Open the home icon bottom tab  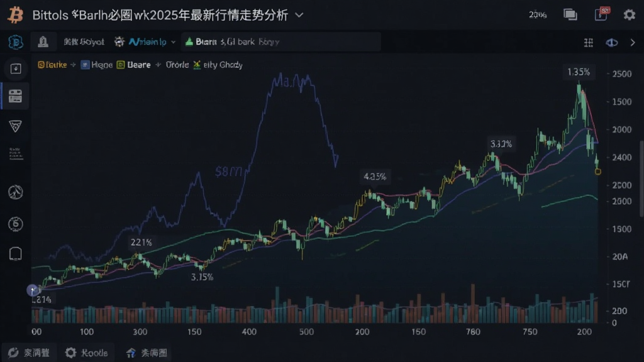[x=147, y=353]
